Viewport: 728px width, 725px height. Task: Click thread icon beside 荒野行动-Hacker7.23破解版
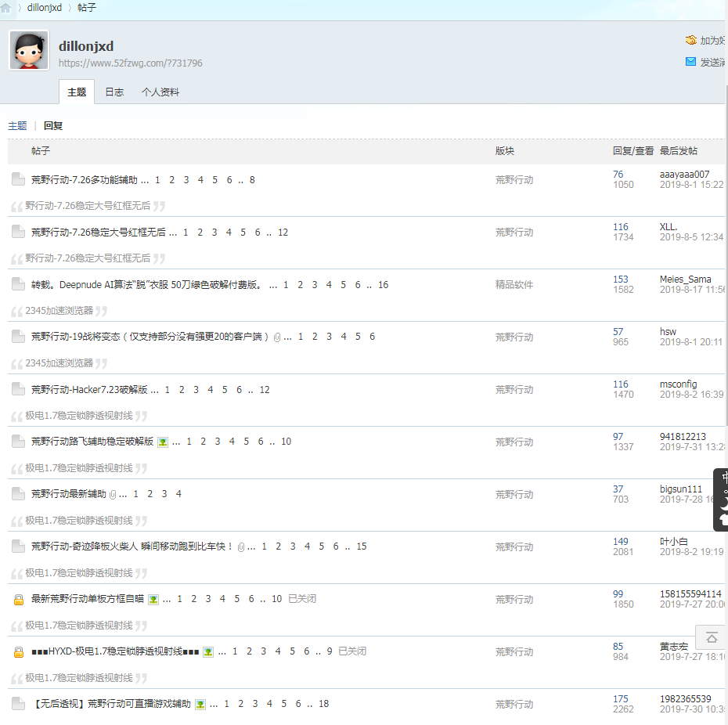(x=18, y=389)
